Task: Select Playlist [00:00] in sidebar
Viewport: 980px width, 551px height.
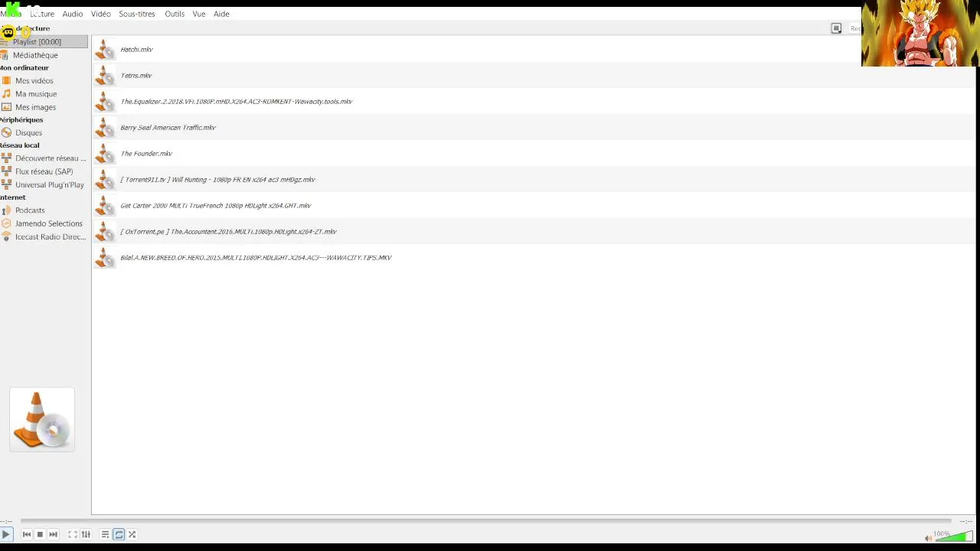Action: [44, 42]
